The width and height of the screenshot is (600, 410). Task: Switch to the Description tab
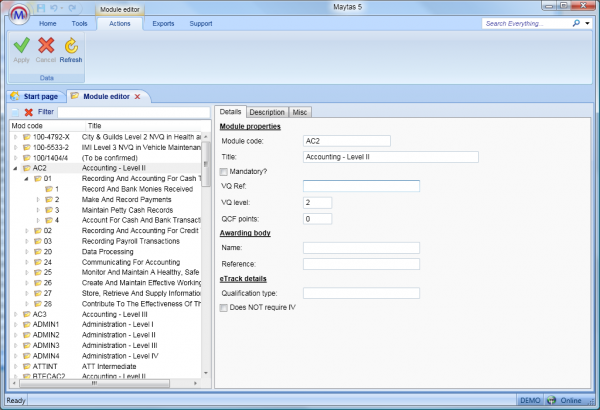pos(266,112)
